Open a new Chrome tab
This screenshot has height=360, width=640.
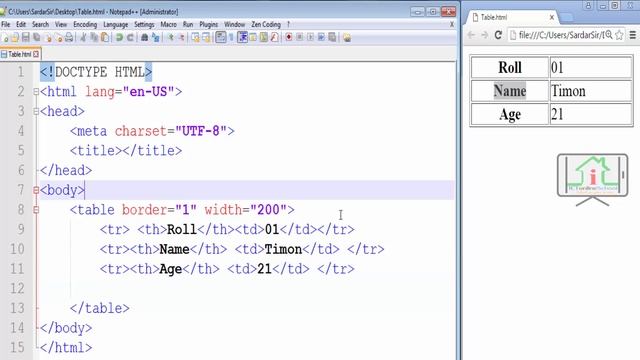pos(566,18)
